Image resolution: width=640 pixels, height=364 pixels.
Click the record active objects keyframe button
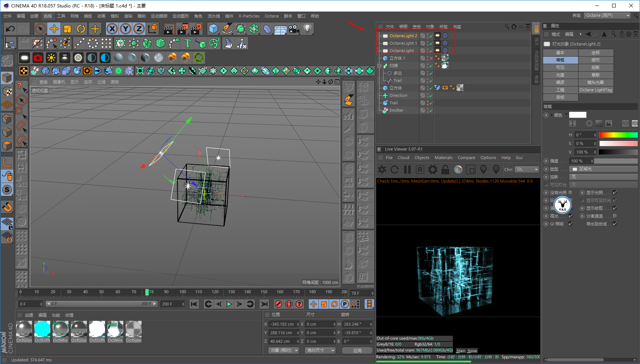(278, 304)
